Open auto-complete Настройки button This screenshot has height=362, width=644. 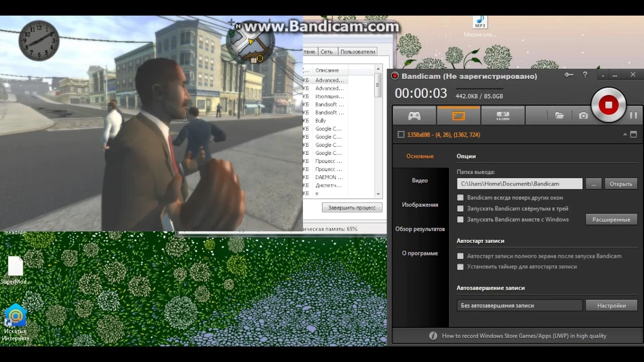[x=611, y=305]
